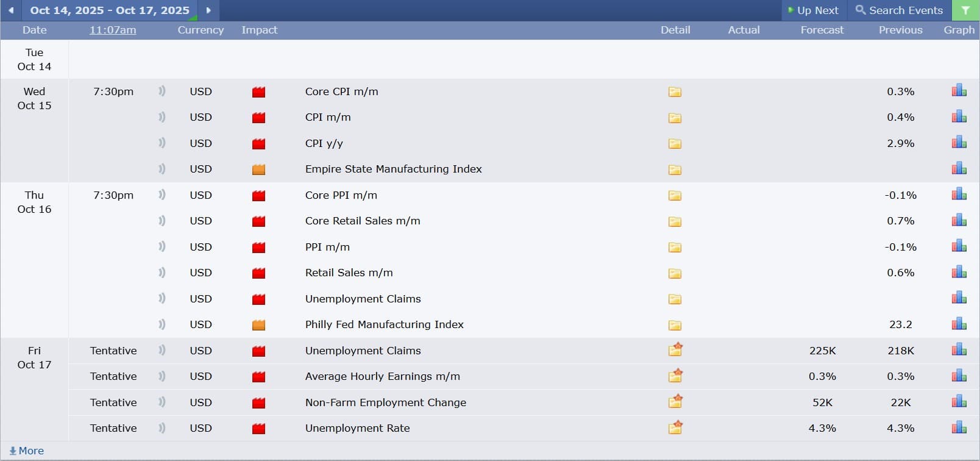Open graph for Non-Farm Employment Change
Screen dimensions: 980x461
(959, 401)
